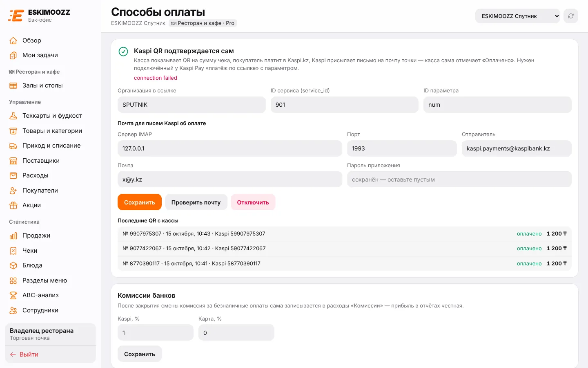Click the Порт field showing 1993
Viewport: 588px width, 368px height.
(x=402, y=148)
